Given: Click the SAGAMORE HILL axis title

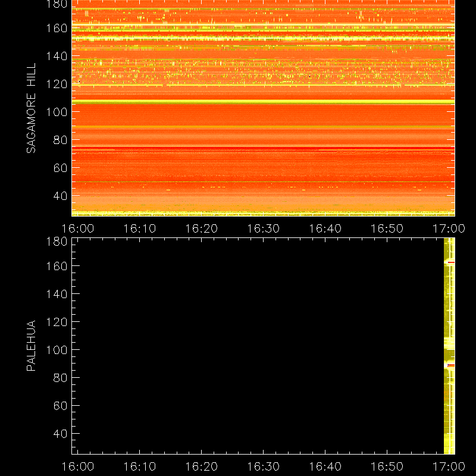Looking at the screenshot, I should point(31,108).
